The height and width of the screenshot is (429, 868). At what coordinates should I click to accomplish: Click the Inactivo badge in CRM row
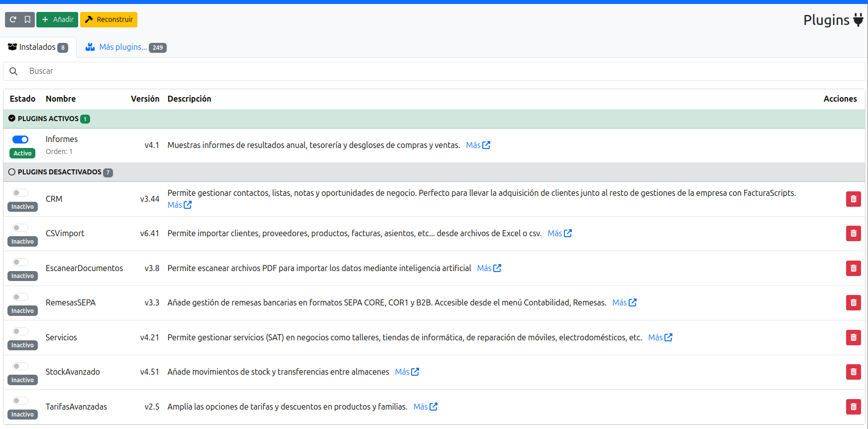[22, 207]
